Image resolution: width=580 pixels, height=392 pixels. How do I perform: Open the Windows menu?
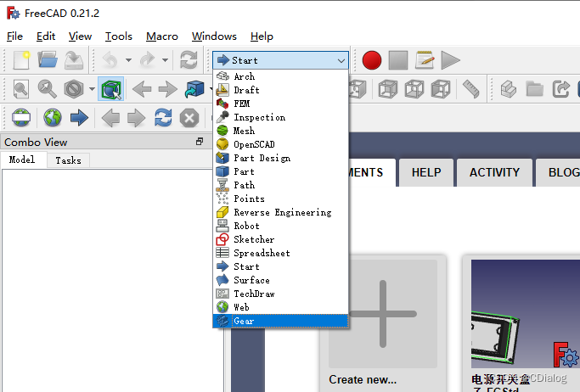(x=214, y=36)
